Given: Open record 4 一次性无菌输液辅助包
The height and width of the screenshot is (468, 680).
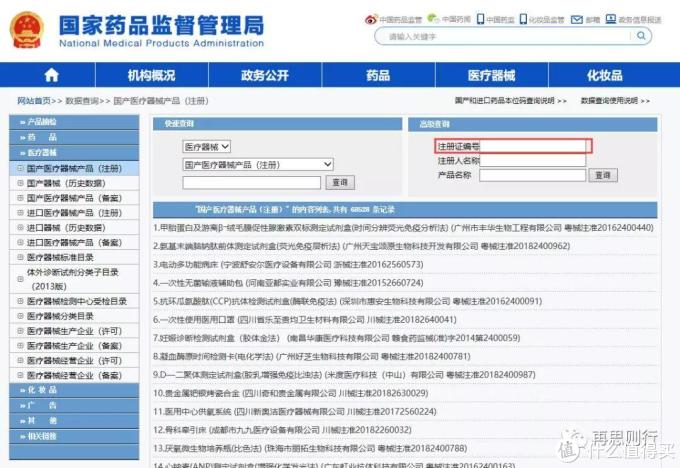Looking at the screenshot, I should pyautogui.click(x=288, y=283).
